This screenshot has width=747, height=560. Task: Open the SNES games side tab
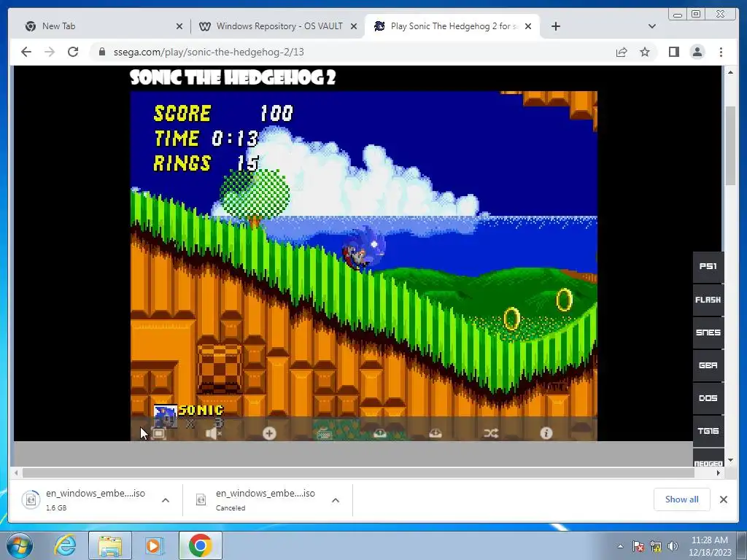point(708,332)
